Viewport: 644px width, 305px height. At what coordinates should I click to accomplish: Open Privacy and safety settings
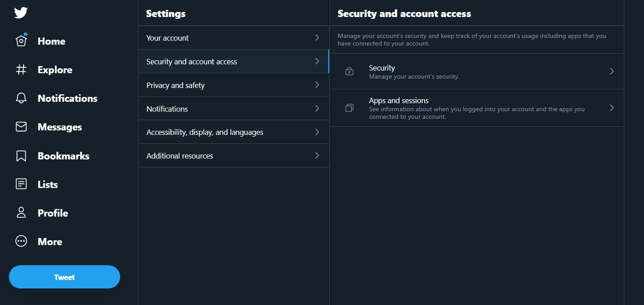[x=234, y=85]
